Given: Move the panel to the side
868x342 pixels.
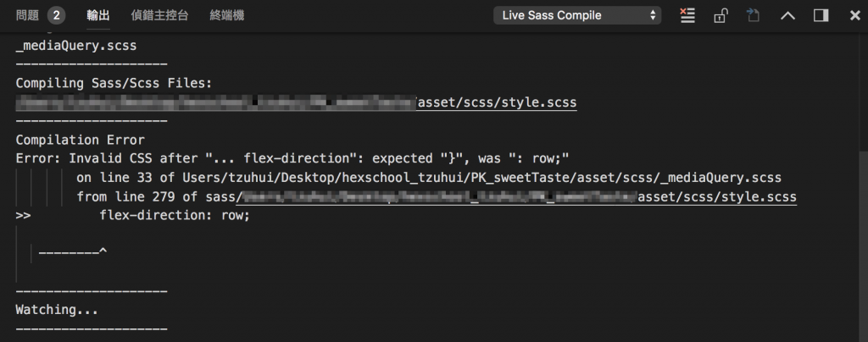Looking at the screenshot, I should click(x=821, y=15).
